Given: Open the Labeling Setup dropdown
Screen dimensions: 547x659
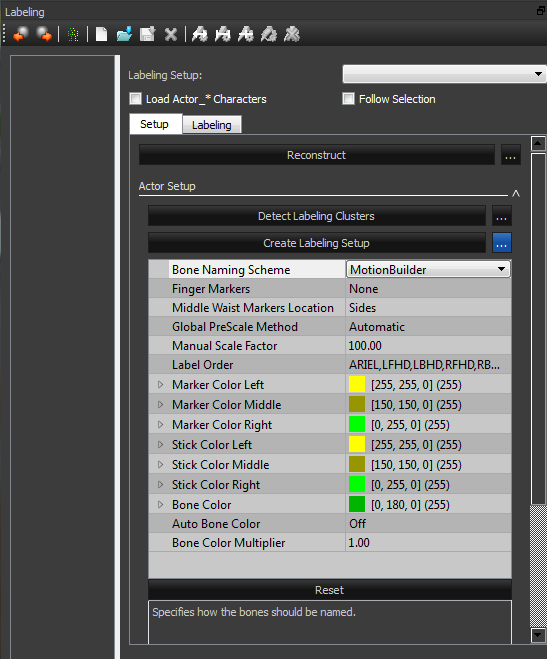Looking at the screenshot, I should pyautogui.click(x=444, y=74).
